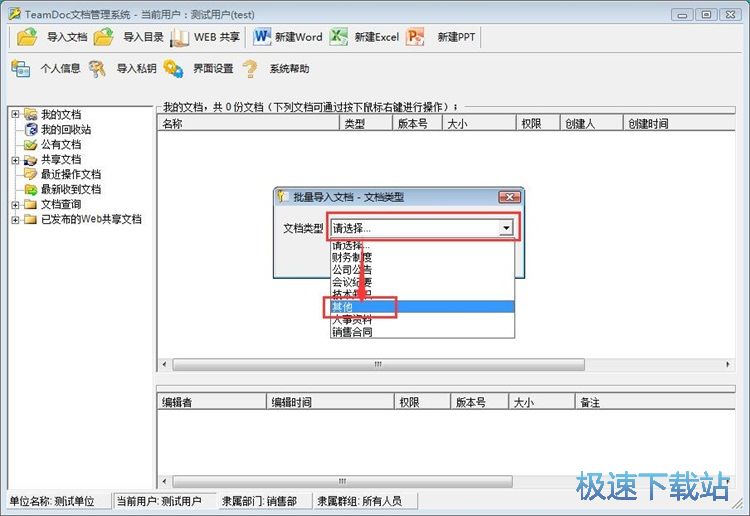The image size is (750, 516).
Task: Click the 导入文档 toolbar label
Action: pos(67,37)
